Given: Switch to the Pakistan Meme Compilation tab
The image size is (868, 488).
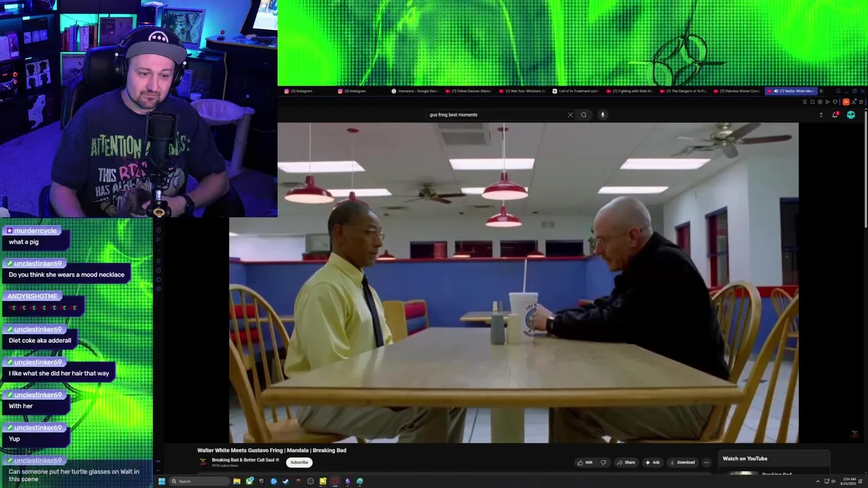Looking at the screenshot, I should click(737, 91).
